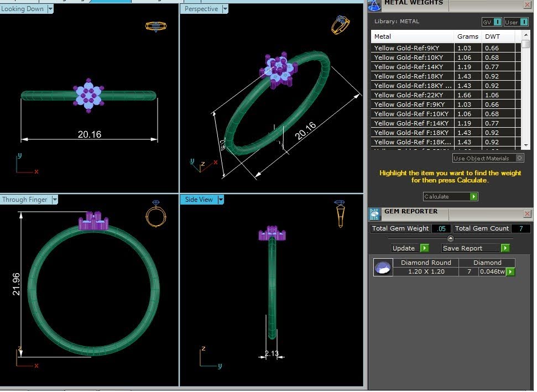Click top-view ring icon in Looking Down viewport
The width and height of the screenshot is (537, 392).
[156, 26]
